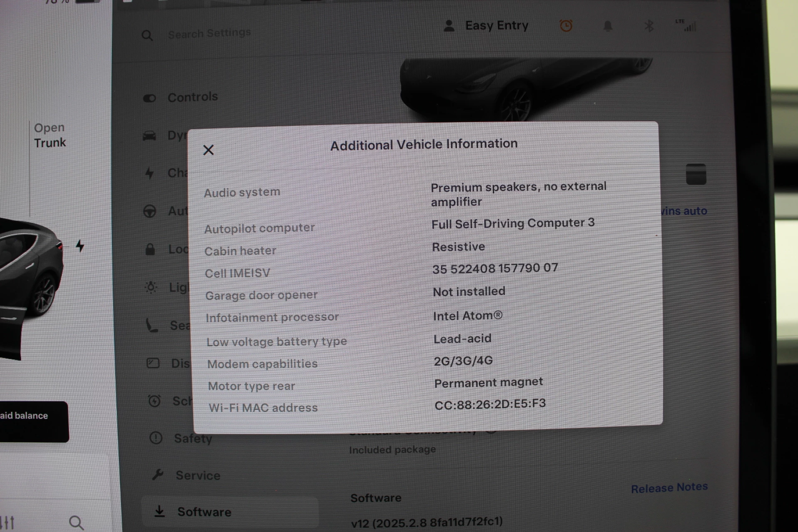The height and width of the screenshot is (532, 798).
Task: Tap the Intel Atom infotainment processor value
Action: tap(468, 316)
